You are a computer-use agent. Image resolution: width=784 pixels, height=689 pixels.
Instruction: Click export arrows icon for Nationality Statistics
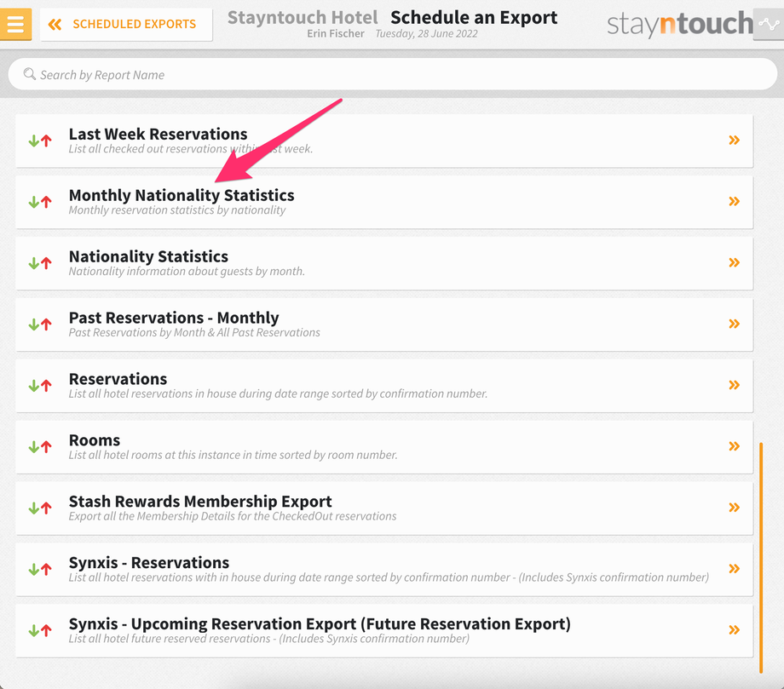tap(40, 263)
